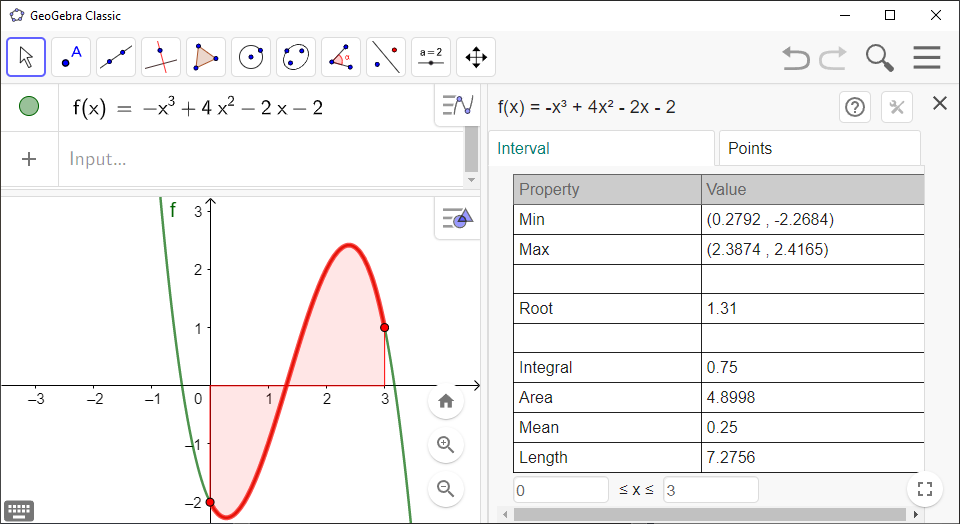Click the Algebra view scroll down arrow
The image size is (960, 524).
pyautogui.click(x=471, y=179)
